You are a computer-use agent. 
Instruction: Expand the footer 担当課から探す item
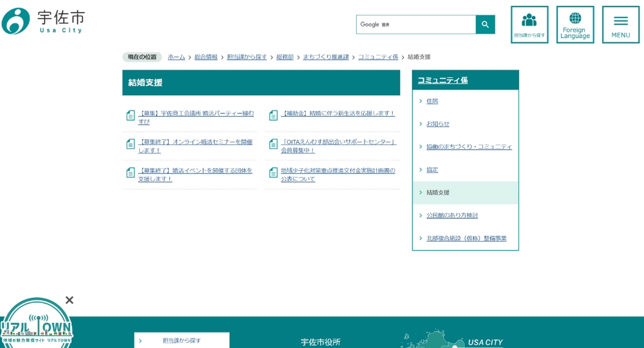[182, 340]
